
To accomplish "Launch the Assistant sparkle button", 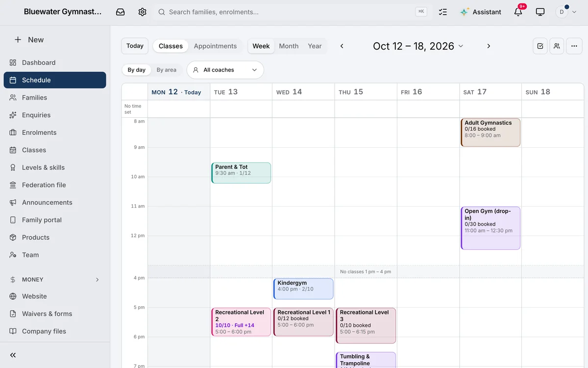I will [x=481, y=12].
